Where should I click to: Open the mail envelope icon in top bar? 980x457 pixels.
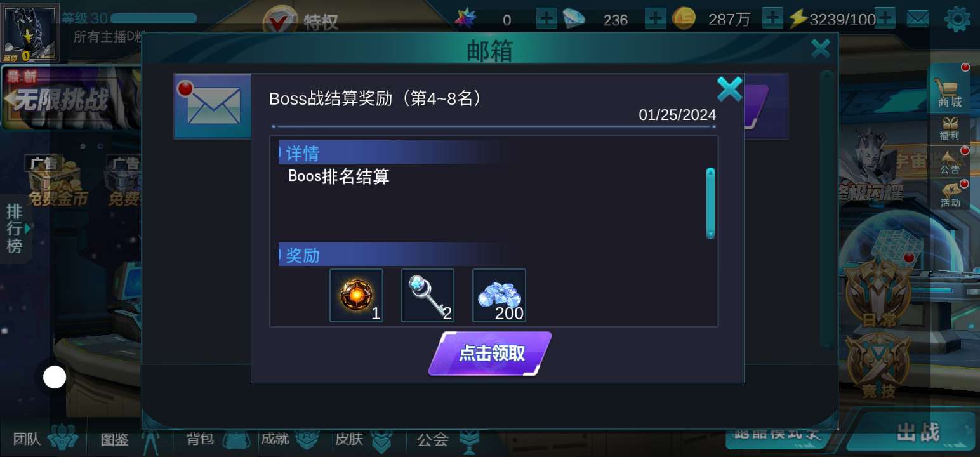(x=918, y=20)
